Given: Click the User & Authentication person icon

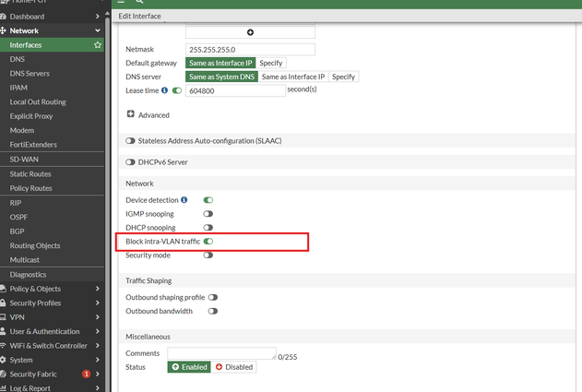Looking at the screenshot, I should click(x=3, y=331).
